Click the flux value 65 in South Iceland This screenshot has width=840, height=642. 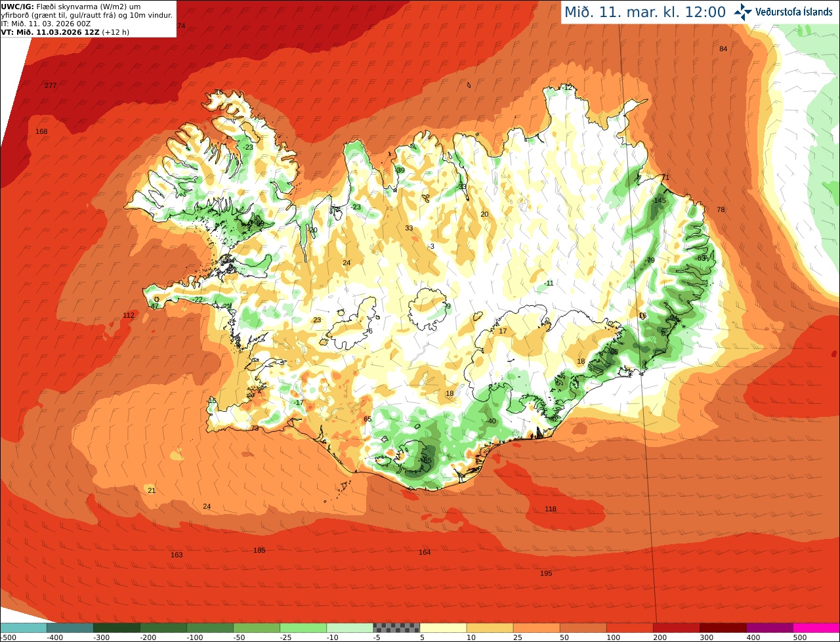tap(367, 419)
